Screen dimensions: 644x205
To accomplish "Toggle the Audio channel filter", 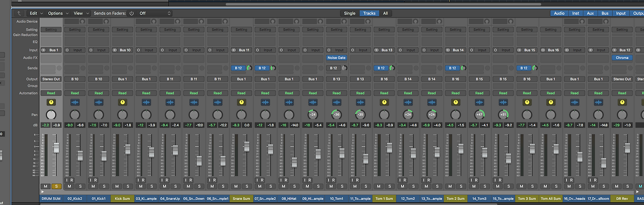I will click(559, 13).
